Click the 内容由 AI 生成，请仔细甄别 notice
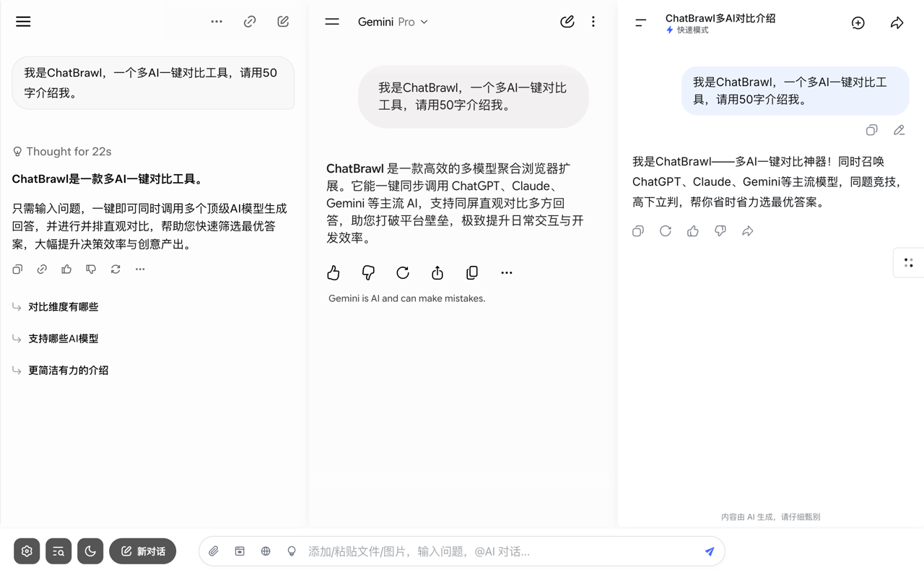Screen dimensions: 924x578 click(770, 517)
